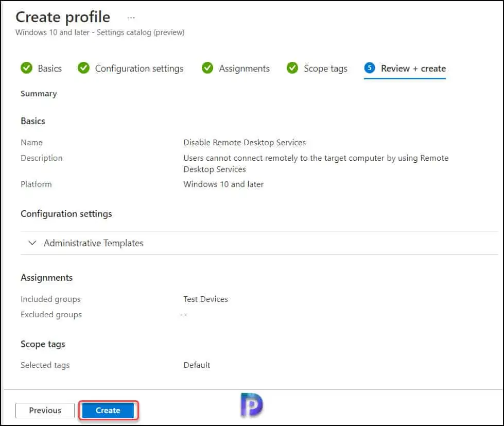Screen dimensions: 504x426
Task: Click the platform value Windows 10 and later
Action: click(x=223, y=184)
